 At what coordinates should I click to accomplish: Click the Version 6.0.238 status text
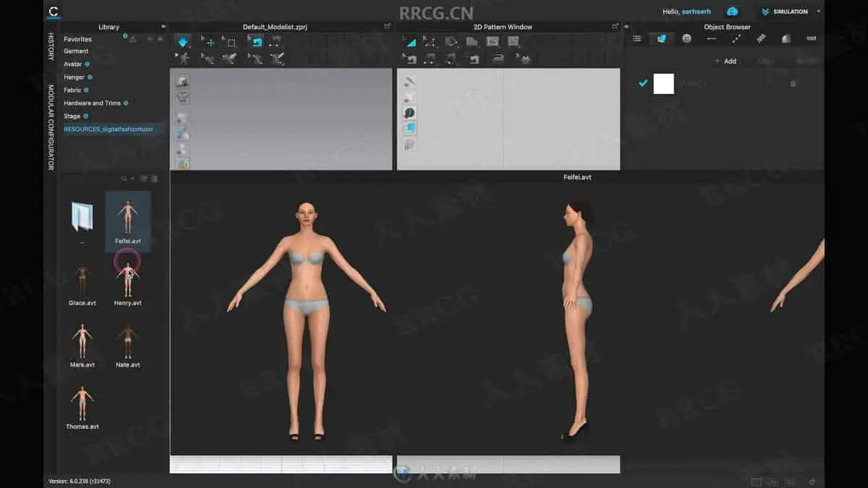tap(80, 481)
